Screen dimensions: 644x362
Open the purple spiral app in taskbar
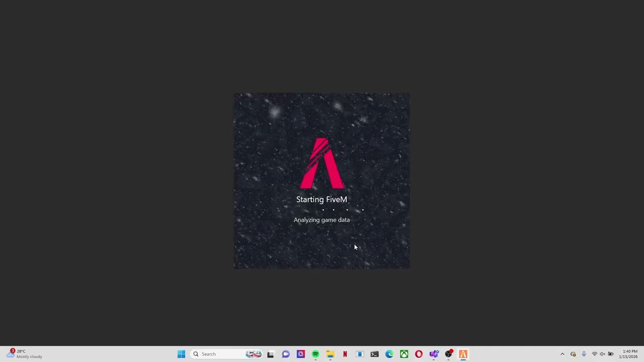coord(301,354)
